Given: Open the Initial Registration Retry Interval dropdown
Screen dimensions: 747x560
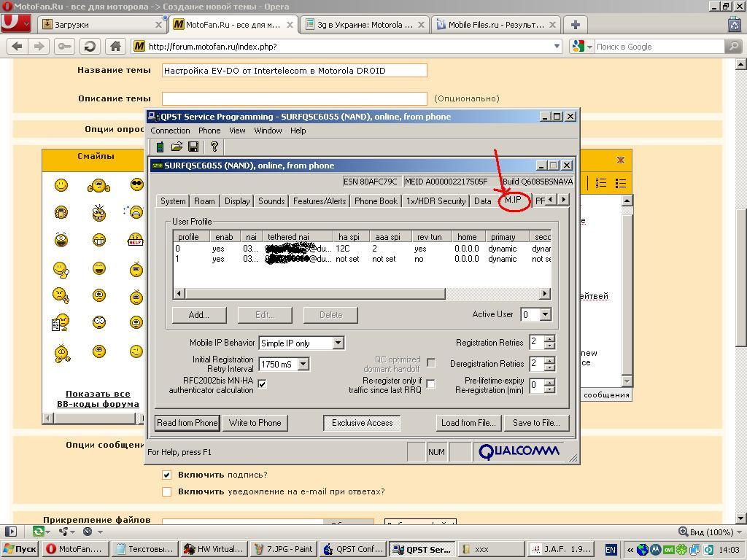Looking at the screenshot, I should [303, 365].
